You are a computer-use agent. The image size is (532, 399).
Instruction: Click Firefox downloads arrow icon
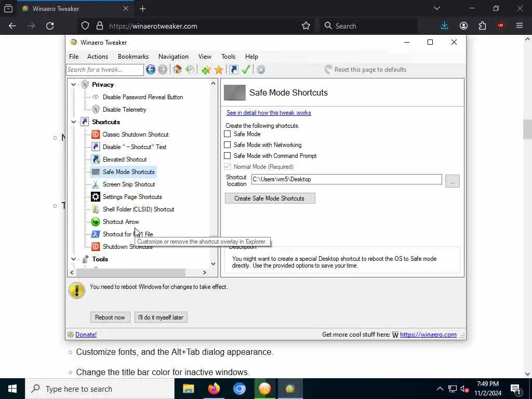[x=445, y=26]
